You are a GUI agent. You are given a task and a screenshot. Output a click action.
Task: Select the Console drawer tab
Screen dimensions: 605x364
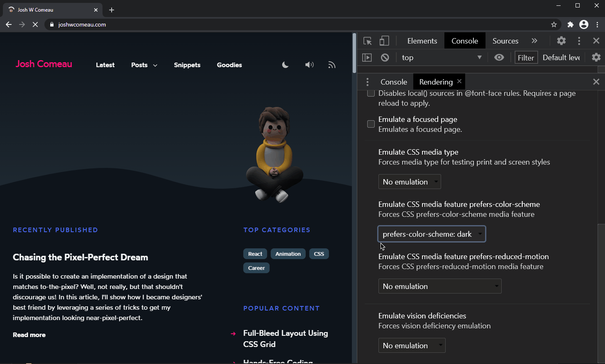[394, 82]
